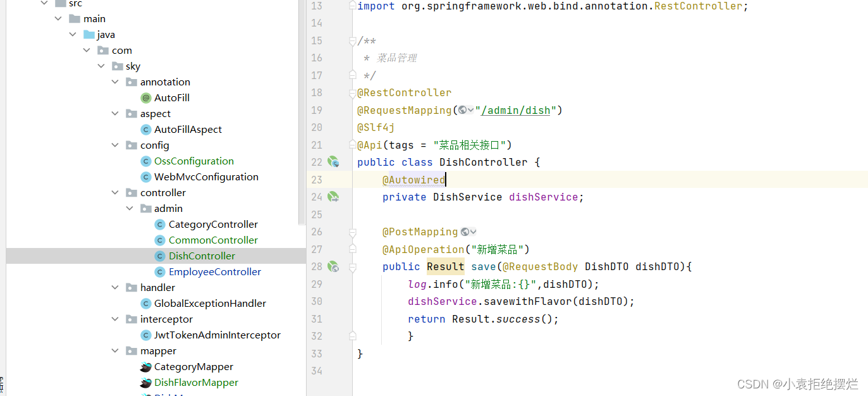Click the globe URL icon after @PostMapping
Image resolution: width=868 pixels, height=396 pixels.
click(x=465, y=232)
